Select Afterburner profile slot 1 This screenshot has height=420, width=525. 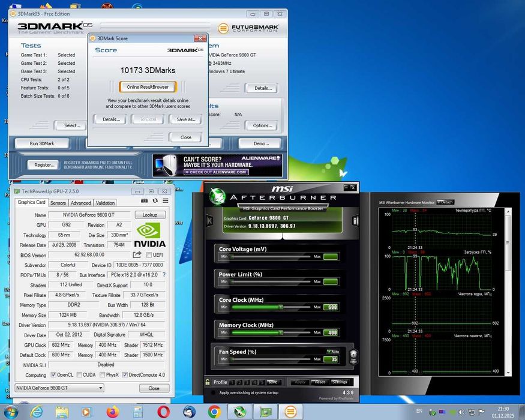(x=232, y=382)
